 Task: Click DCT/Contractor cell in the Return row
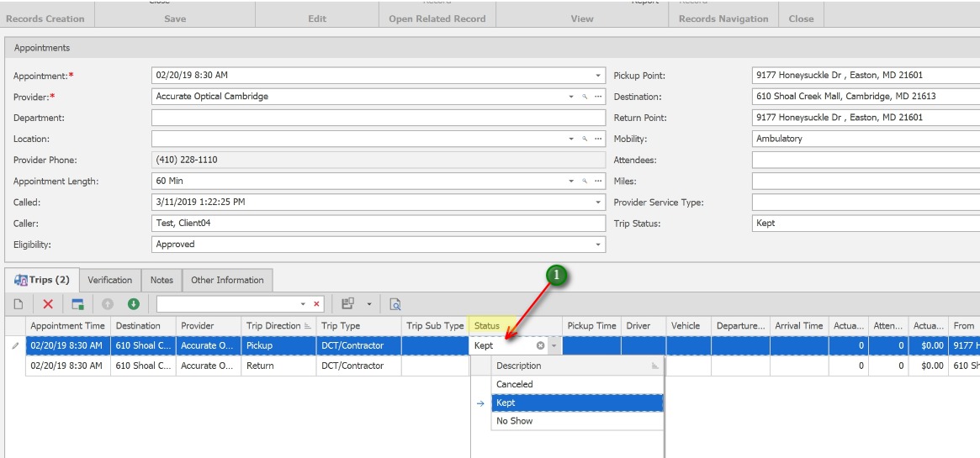pyautogui.click(x=358, y=366)
